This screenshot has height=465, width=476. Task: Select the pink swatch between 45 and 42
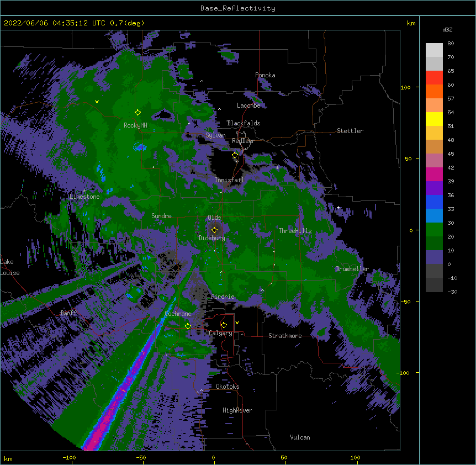tap(434, 160)
